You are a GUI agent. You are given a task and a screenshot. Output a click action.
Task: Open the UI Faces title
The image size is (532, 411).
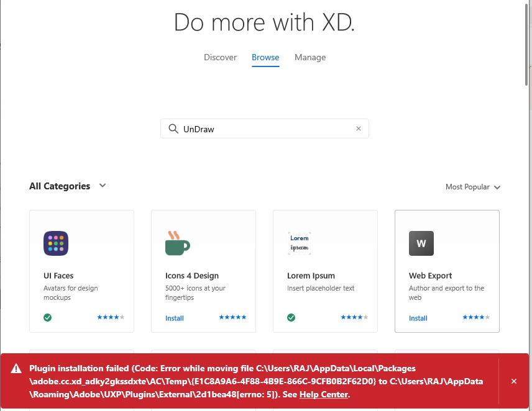coord(58,276)
